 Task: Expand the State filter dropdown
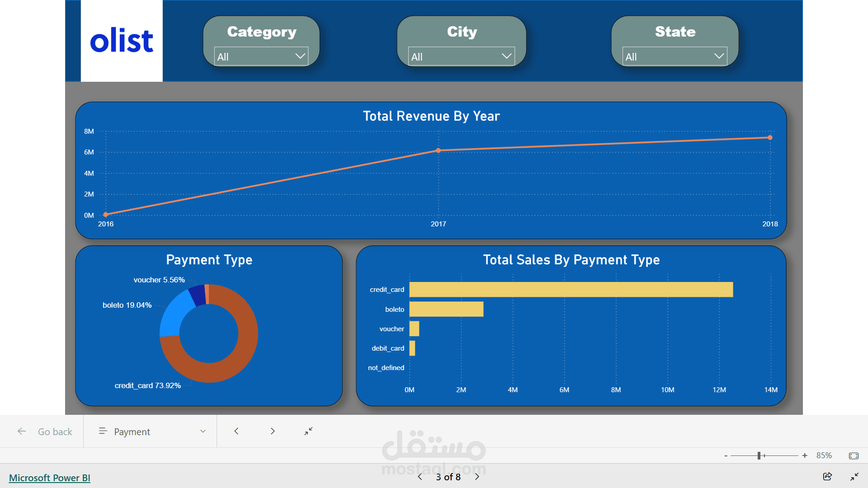pos(675,56)
